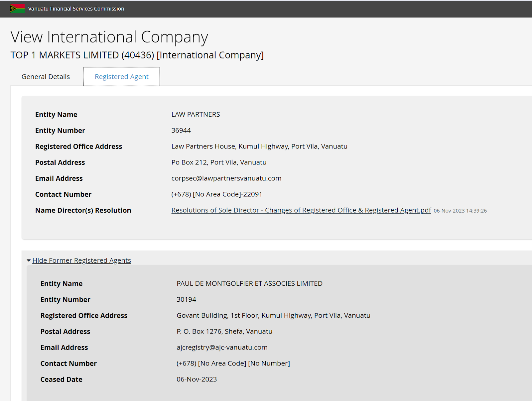Open the Vanuatu Financial Services Commission header link
Image resolution: width=532 pixels, height=401 pixels.
(x=76, y=9)
